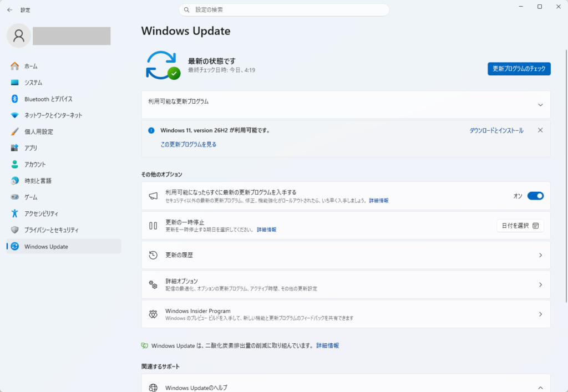
Task: Open Windows Insider Program chevron arrow
Action: pyautogui.click(x=540, y=314)
